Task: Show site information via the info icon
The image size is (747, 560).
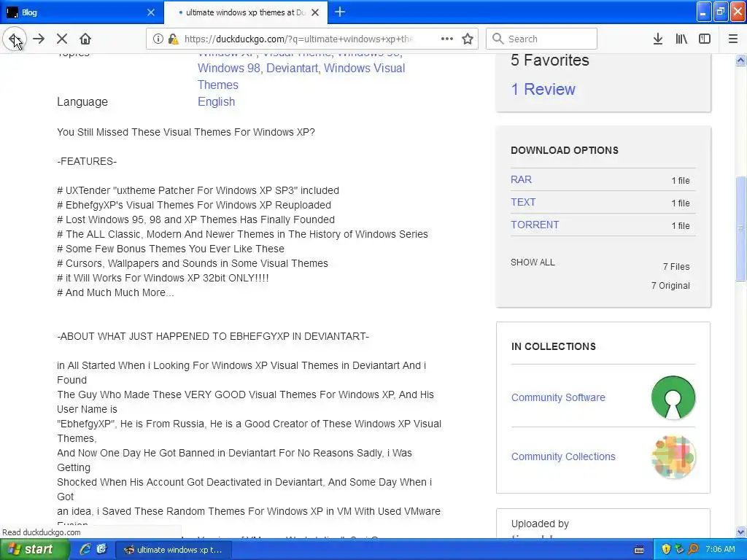Action: click(x=158, y=39)
